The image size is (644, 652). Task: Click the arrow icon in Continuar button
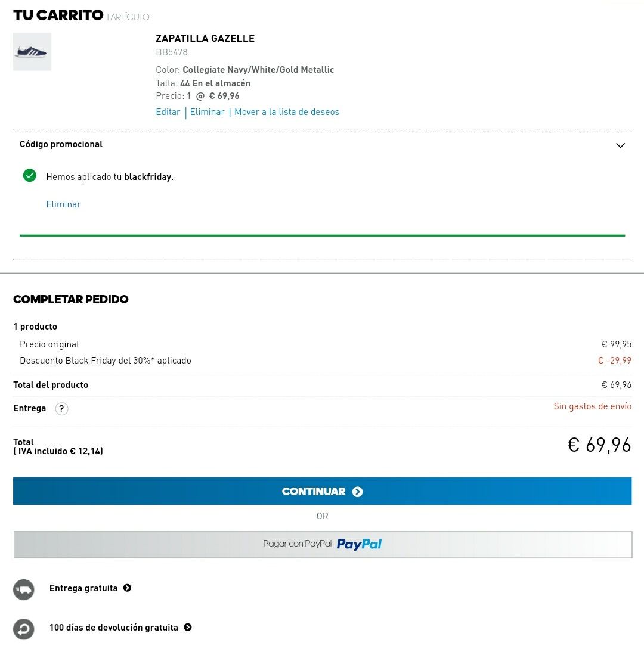(357, 492)
